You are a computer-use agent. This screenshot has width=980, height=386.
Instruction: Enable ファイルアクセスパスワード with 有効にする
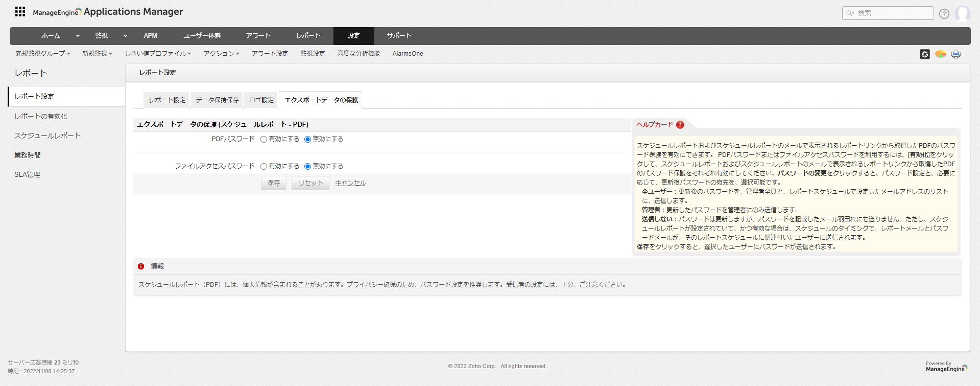point(264,167)
